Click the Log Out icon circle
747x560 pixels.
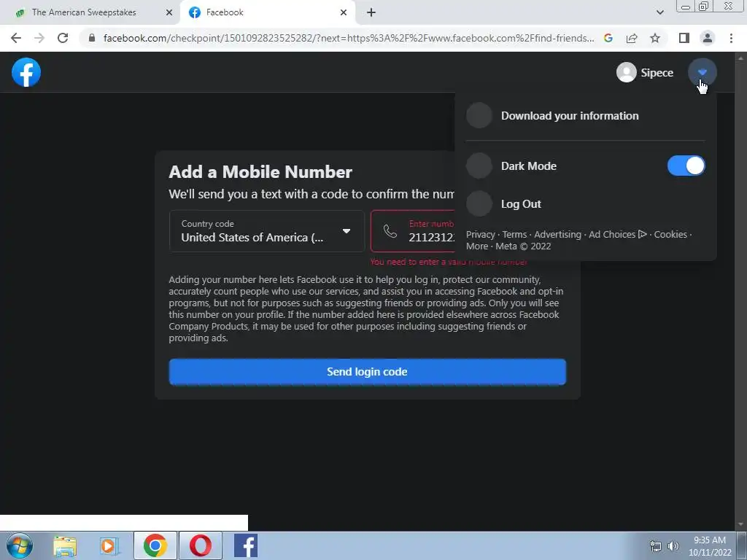tap(479, 204)
